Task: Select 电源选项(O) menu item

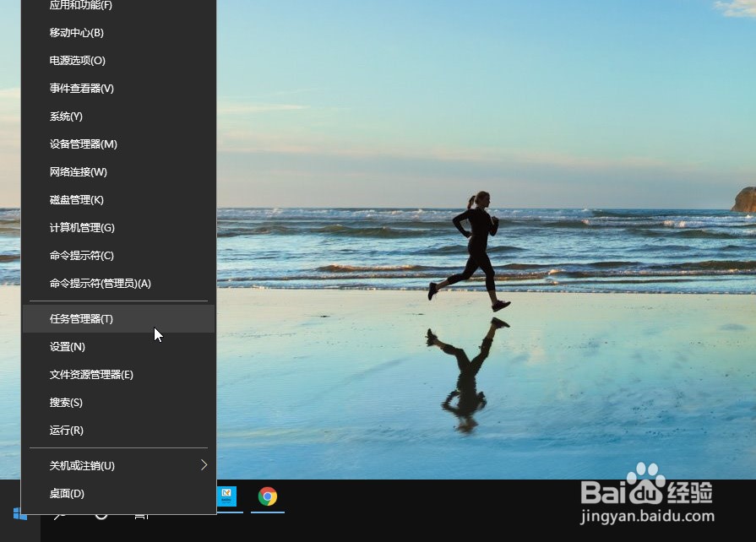Action: 118,61
